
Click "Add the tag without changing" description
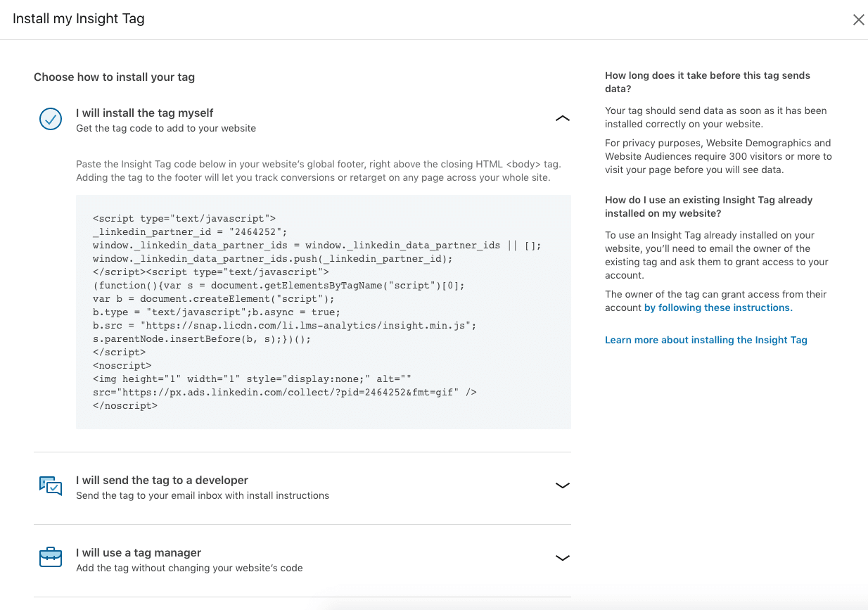pyautogui.click(x=189, y=568)
